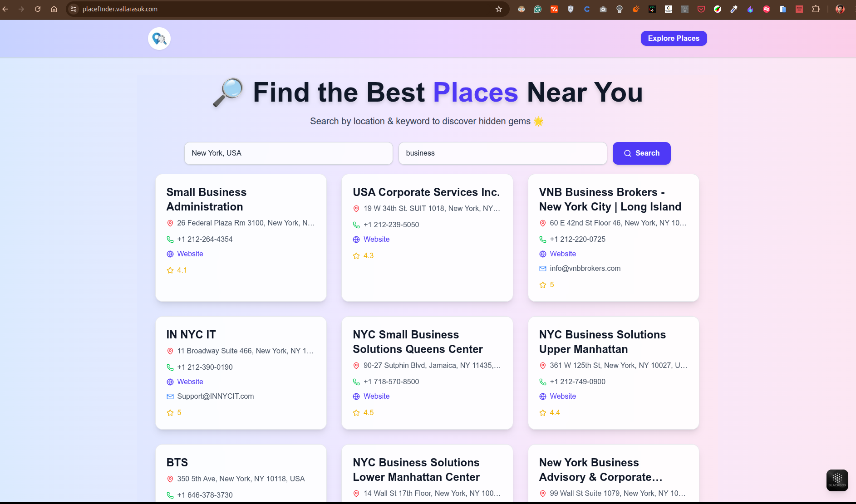Screen dimensions: 856x504
Task: Click the mail icon beside info@vnbbrokers.com
Action: (x=543, y=269)
